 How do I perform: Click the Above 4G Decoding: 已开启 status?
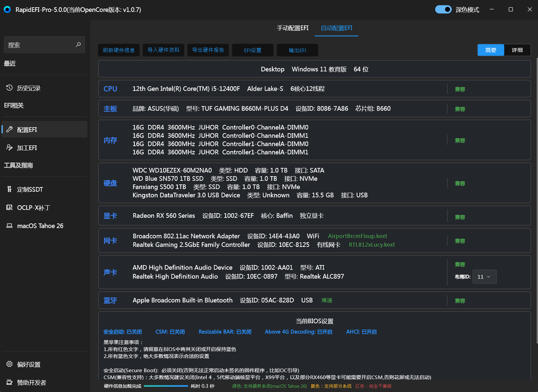pos(299,332)
